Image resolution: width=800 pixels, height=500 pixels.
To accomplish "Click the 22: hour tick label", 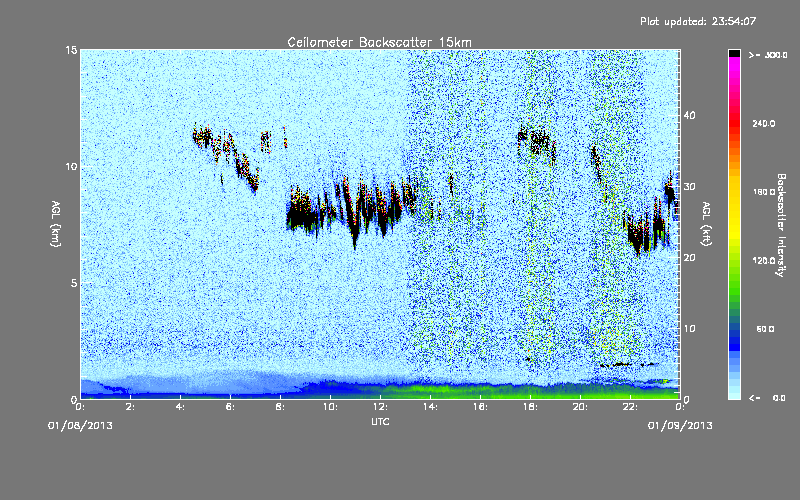I will coord(630,407).
